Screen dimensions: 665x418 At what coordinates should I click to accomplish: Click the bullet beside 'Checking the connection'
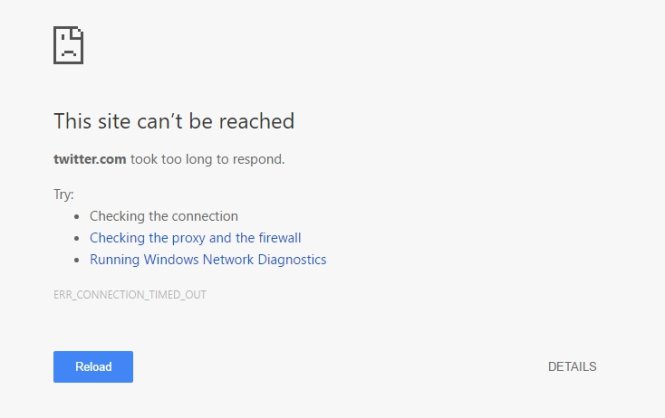tap(78, 217)
